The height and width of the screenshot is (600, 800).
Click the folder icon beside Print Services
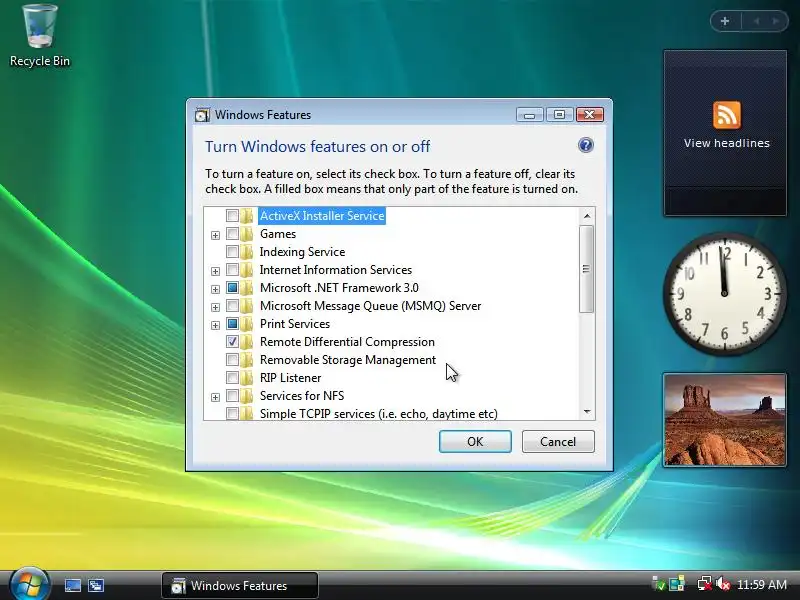(x=247, y=323)
